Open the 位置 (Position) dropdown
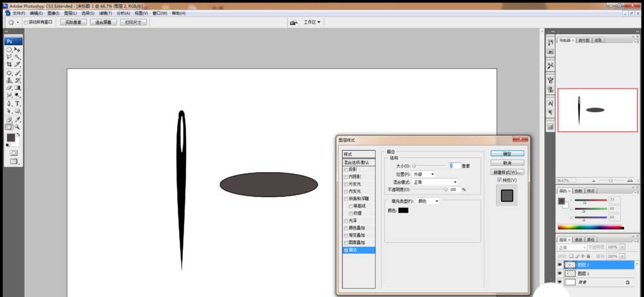This screenshot has width=644, height=297. pos(423,174)
